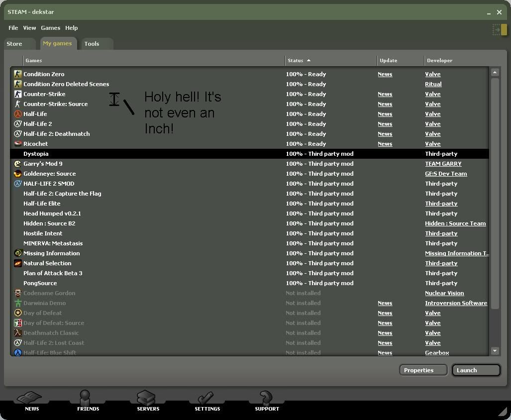Sort list by Developer column header

click(x=457, y=61)
